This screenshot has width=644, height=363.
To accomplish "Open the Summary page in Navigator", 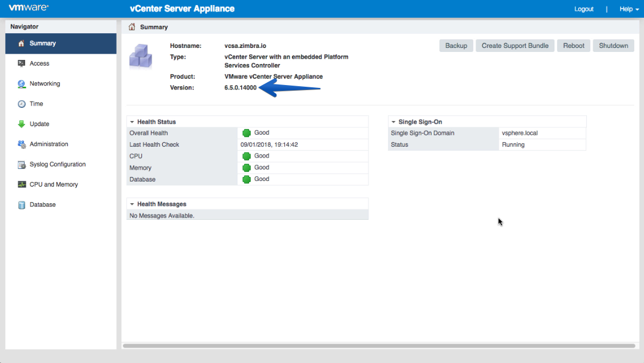I will [61, 43].
